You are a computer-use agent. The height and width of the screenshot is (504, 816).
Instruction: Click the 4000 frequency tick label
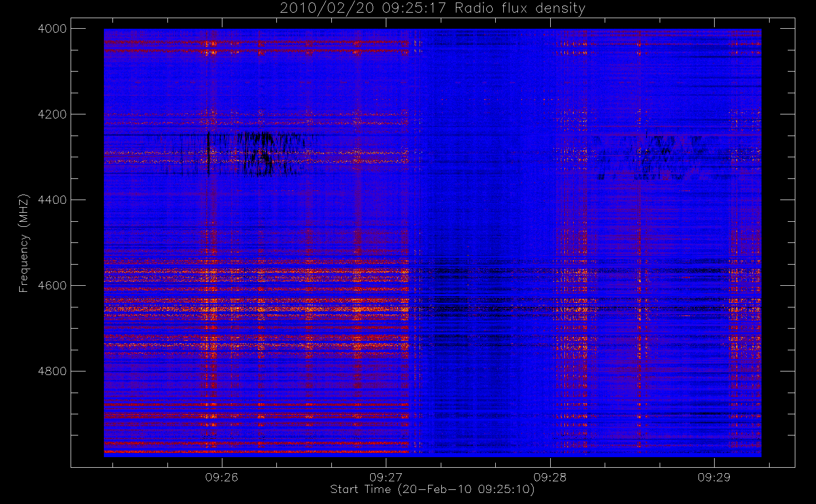click(52, 29)
